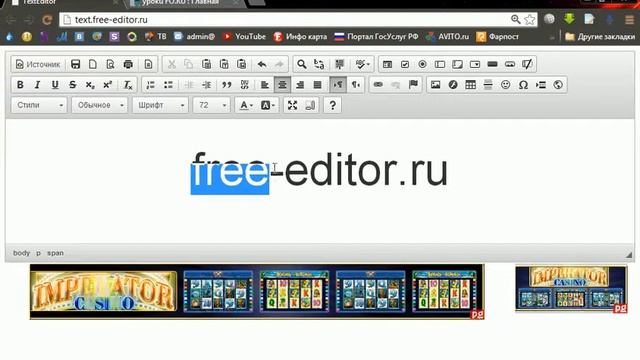Open the Портал ГосУслуг РФ bookmark

tap(376, 37)
